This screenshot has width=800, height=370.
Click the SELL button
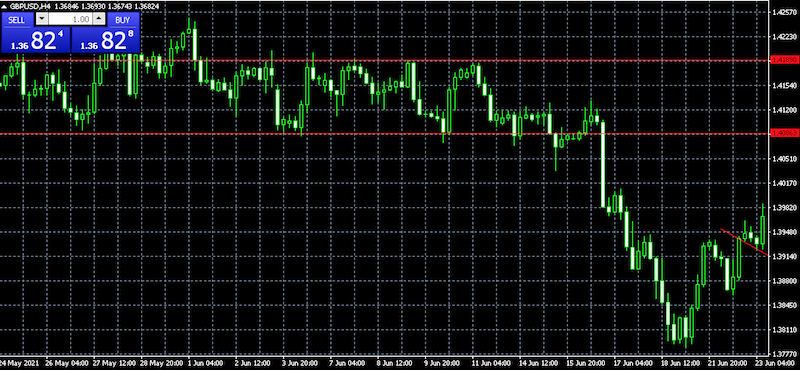[x=17, y=20]
